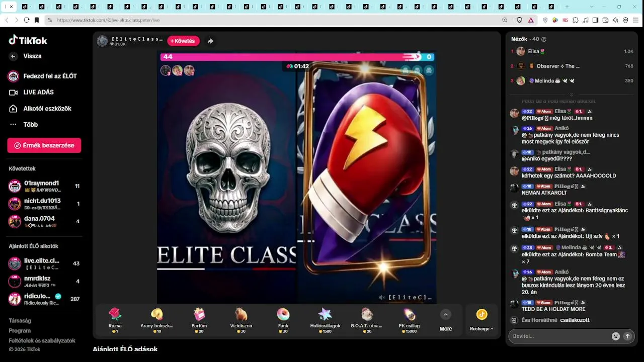Screen dimensions: 644x362
Task: Open the Extensions puzzle icon
Action: click(576, 20)
